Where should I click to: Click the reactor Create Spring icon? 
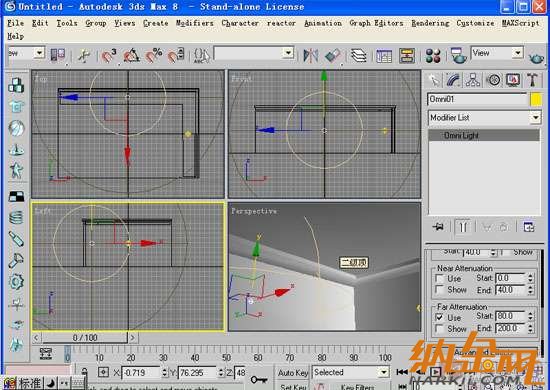coord(16,218)
